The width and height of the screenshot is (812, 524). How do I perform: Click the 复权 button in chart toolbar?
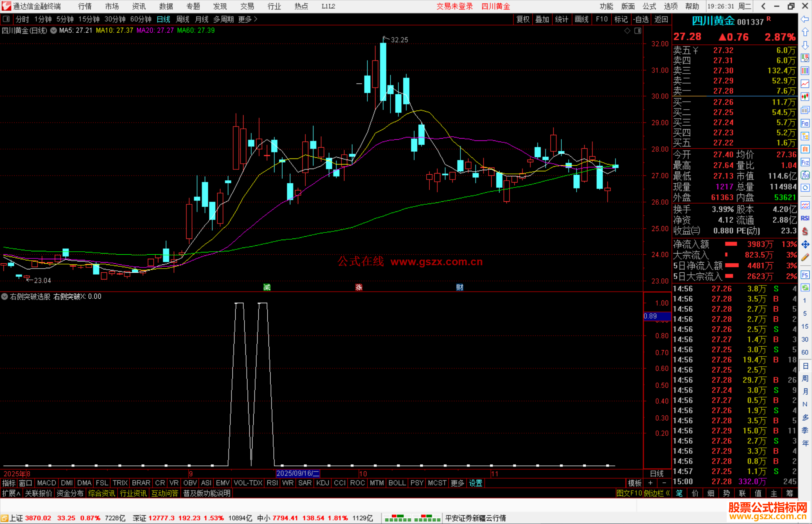click(x=523, y=19)
